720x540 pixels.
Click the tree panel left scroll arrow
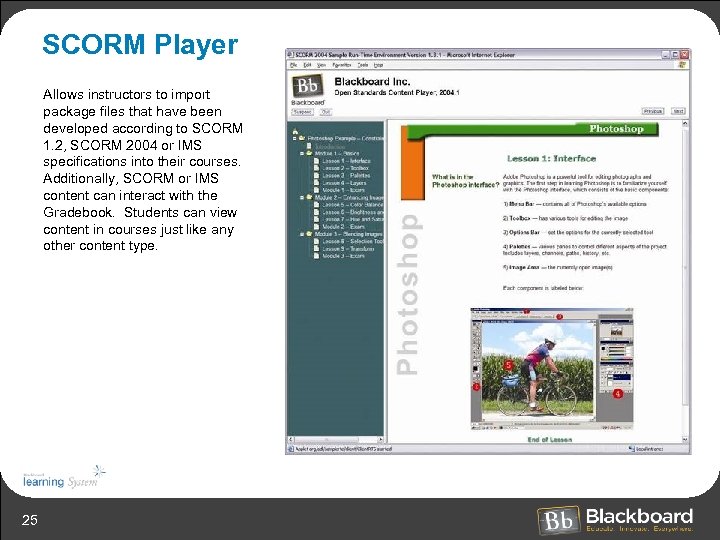(290, 439)
